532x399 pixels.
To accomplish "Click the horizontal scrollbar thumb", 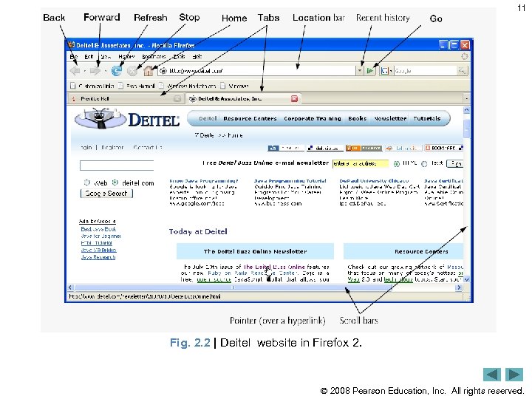I will point(233,287).
